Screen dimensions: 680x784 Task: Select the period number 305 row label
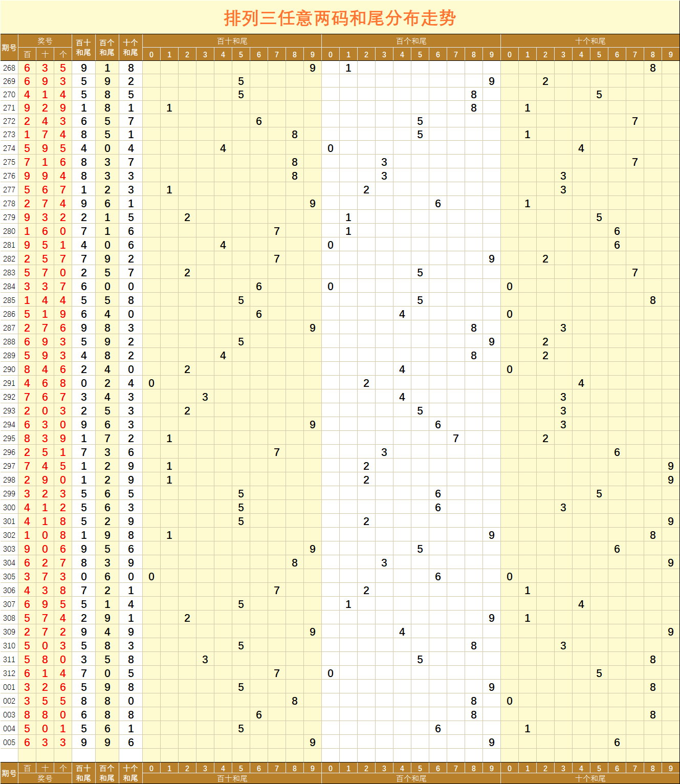(x=9, y=577)
